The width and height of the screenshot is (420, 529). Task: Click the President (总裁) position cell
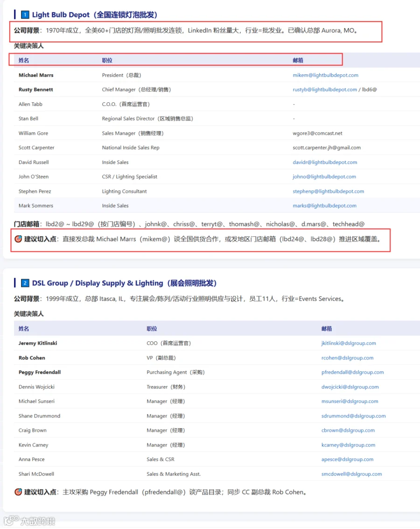[121, 75]
